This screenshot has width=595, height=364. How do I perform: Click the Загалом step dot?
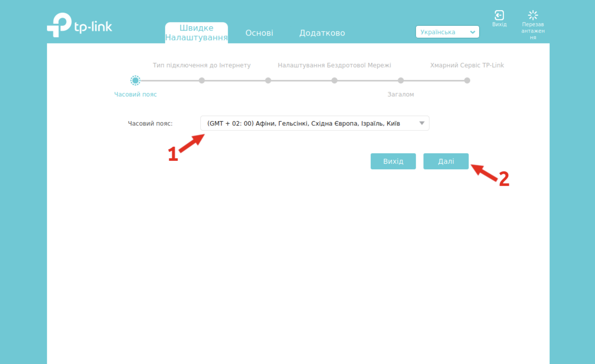tap(401, 80)
